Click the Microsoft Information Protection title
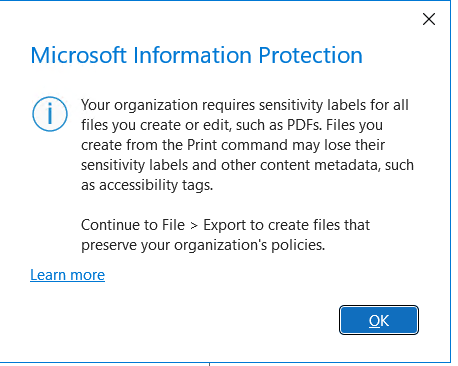This screenshot has width=458, height=366. pyautogui.click(x=196, y=55)
